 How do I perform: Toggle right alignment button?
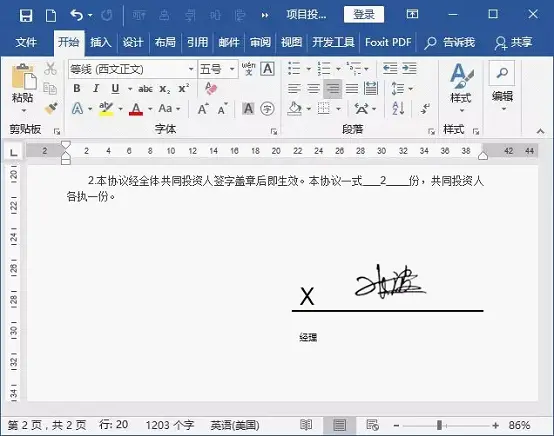point(332,88)
